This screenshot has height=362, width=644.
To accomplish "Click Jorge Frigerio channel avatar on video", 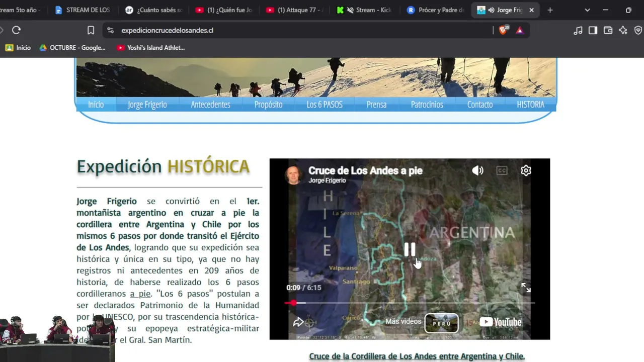I will point(293,174).
